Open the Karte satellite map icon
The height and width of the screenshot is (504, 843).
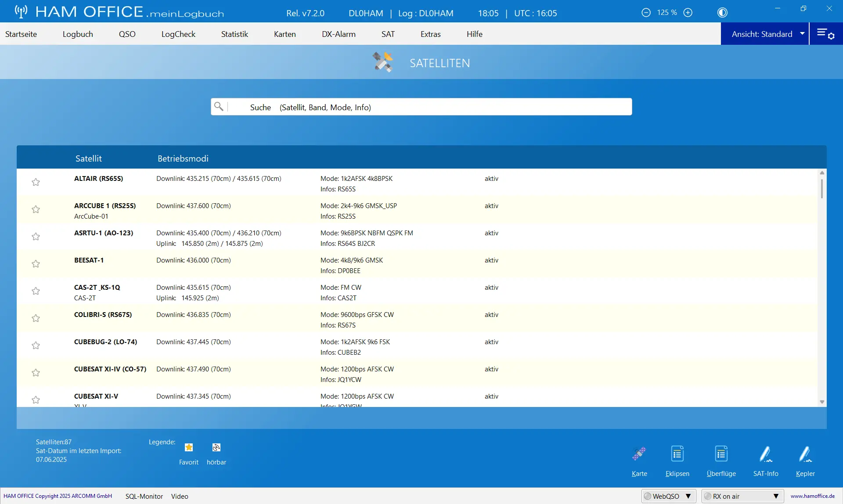coord(639,454)
